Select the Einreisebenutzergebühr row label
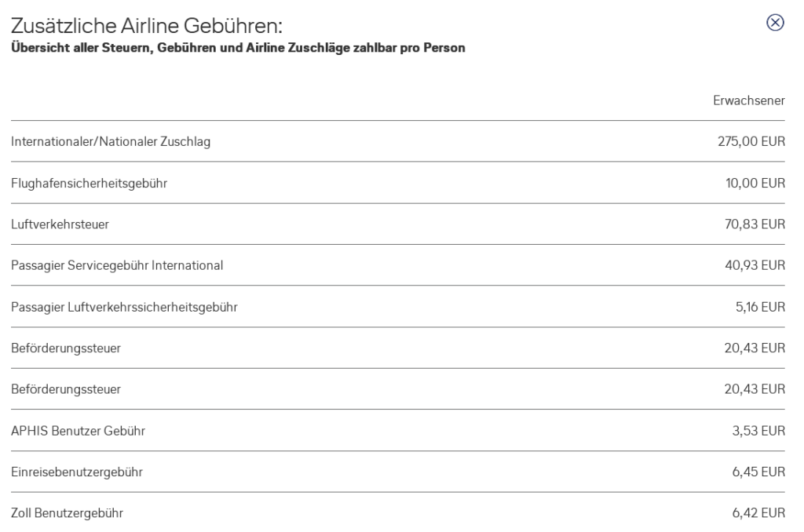The height and width of the screenshot is (532, 804). (x=77, y=472)
